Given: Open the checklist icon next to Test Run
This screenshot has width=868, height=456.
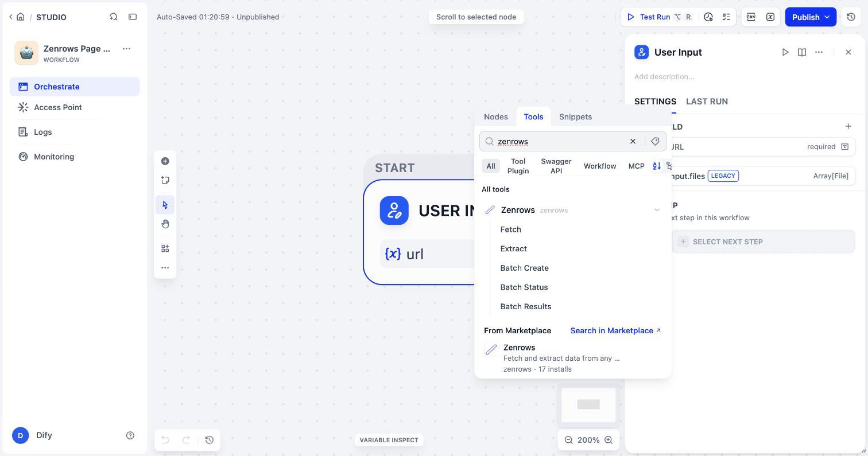Looking at the screenshot, I should click(726, 17).
